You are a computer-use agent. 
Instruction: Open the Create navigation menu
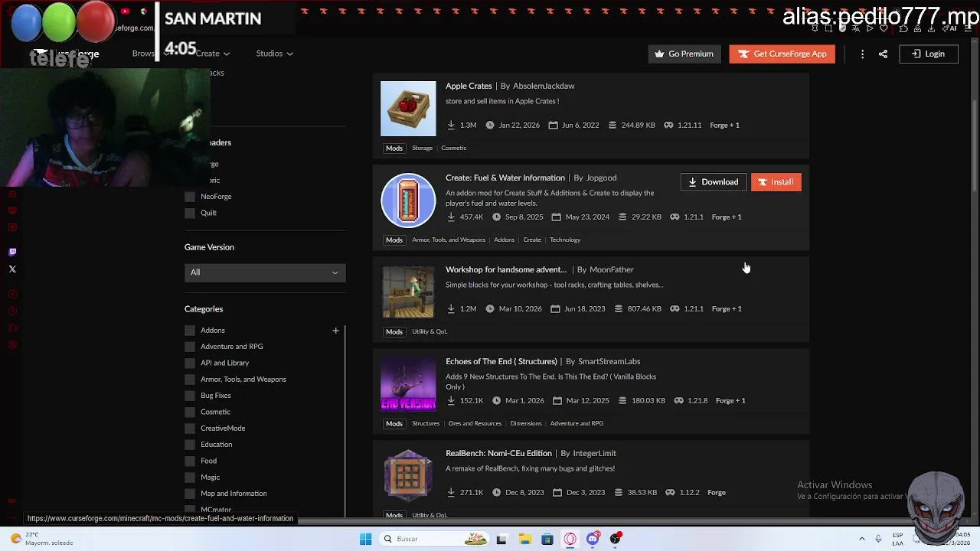212,54
